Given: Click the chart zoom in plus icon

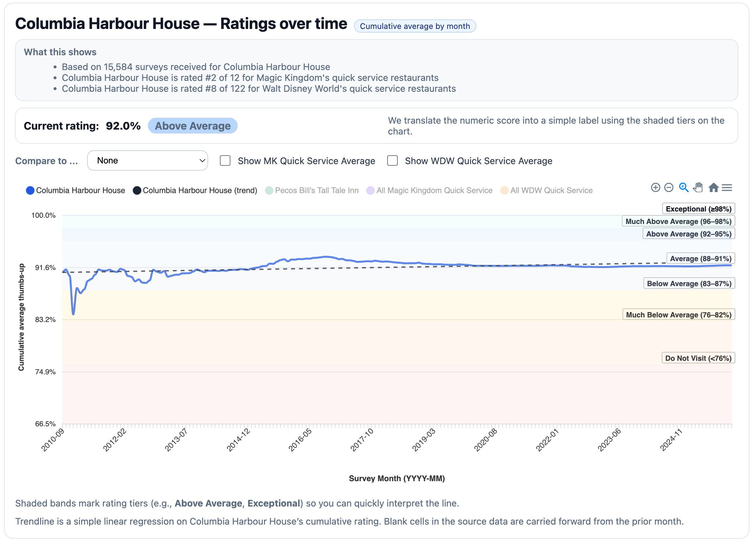Looking at the screenshot, I should (x=655, y=187).
